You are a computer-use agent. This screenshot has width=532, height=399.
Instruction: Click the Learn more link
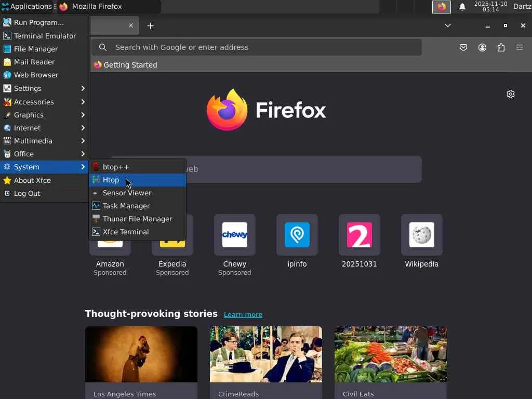tap(243, 314)
